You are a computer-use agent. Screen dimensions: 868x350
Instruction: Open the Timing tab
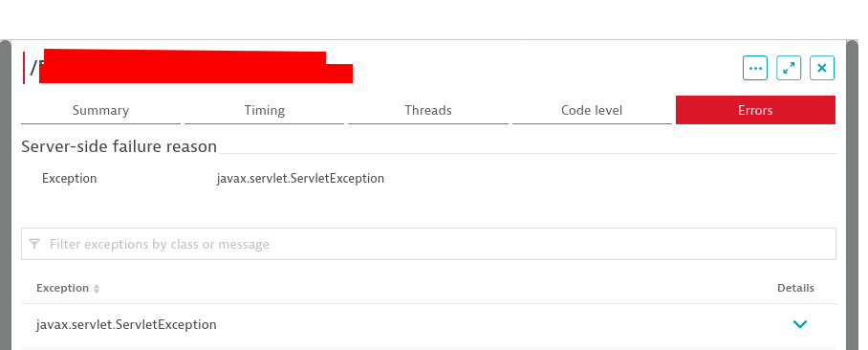[x=265, y=110]
